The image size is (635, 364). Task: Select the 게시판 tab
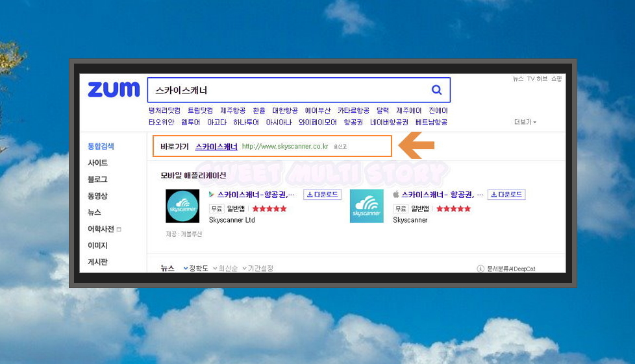pyautogui.click(x=97, y=262)
